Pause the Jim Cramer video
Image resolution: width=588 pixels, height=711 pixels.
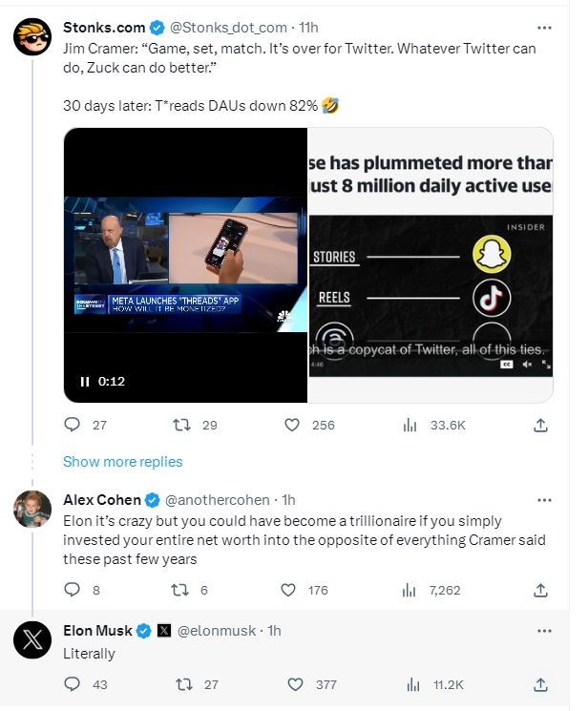(x=84, y=382)
